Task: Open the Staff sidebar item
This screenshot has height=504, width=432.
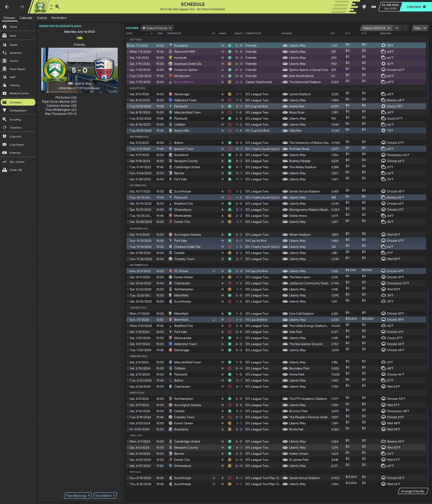Action: [x=18, y=77]
